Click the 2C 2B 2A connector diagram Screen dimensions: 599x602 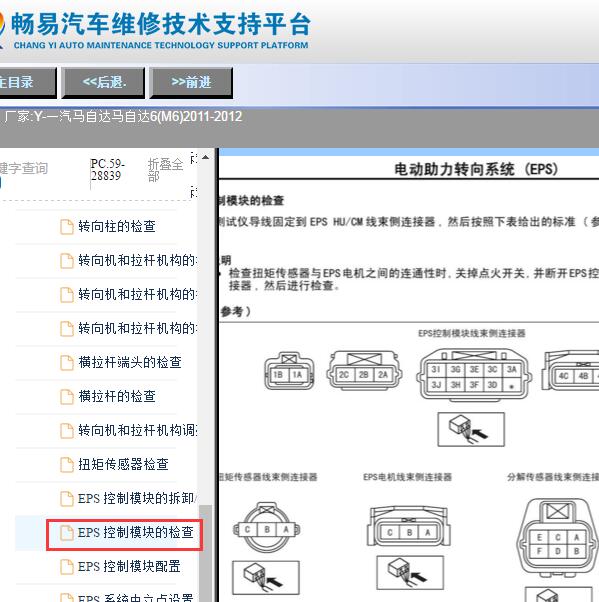(364, 370)
